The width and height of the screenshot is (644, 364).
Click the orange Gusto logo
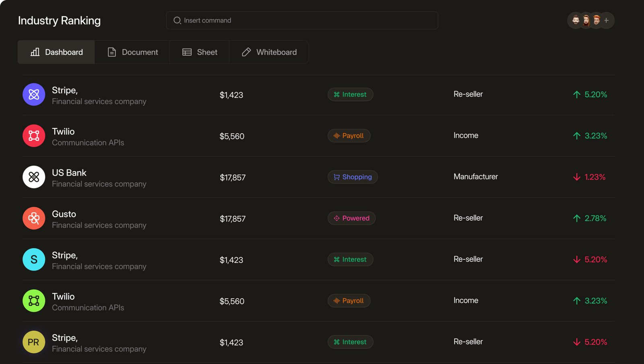(34, 218)
